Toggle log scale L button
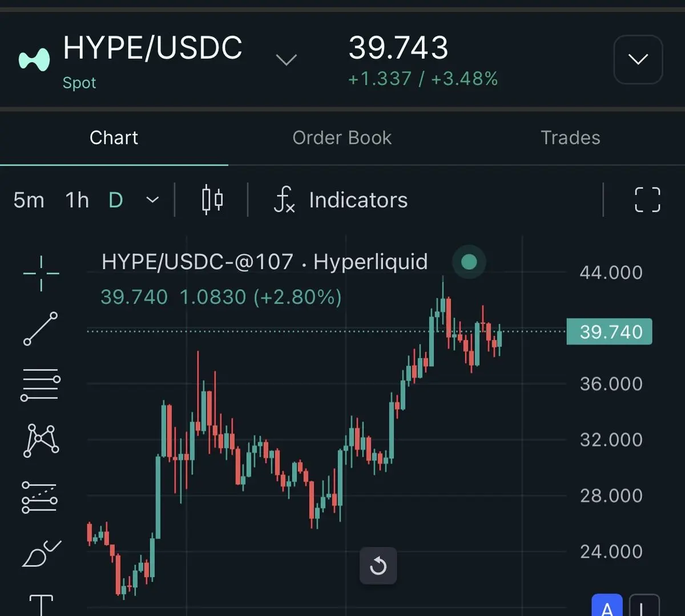This screenshot has height=616, width=685. [x=644, y=606]
